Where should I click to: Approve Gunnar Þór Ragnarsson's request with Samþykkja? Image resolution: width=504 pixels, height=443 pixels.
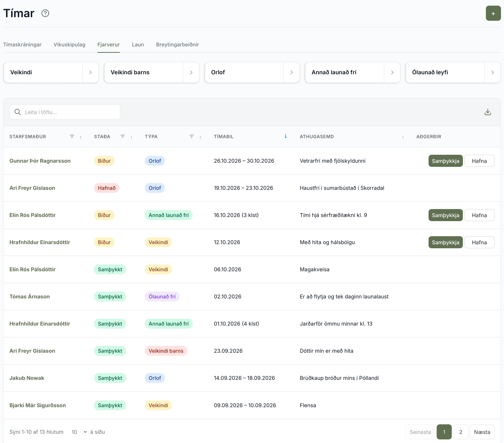(x=445, y=161)
